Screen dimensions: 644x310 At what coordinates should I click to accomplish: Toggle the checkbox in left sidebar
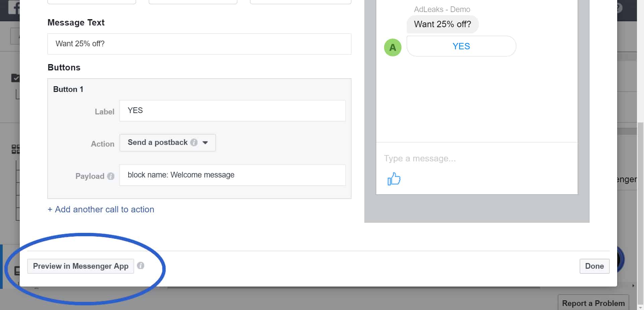tap(15, 78)
